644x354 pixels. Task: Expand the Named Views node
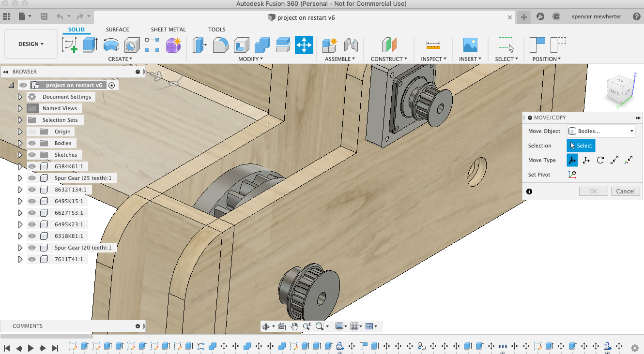(x=20, y=108)
